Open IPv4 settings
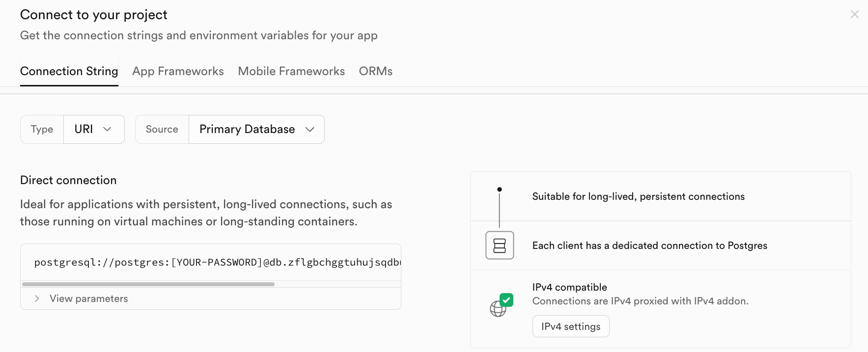The width and height of the screenshot is (868, 352). click(x=570, y=326)
